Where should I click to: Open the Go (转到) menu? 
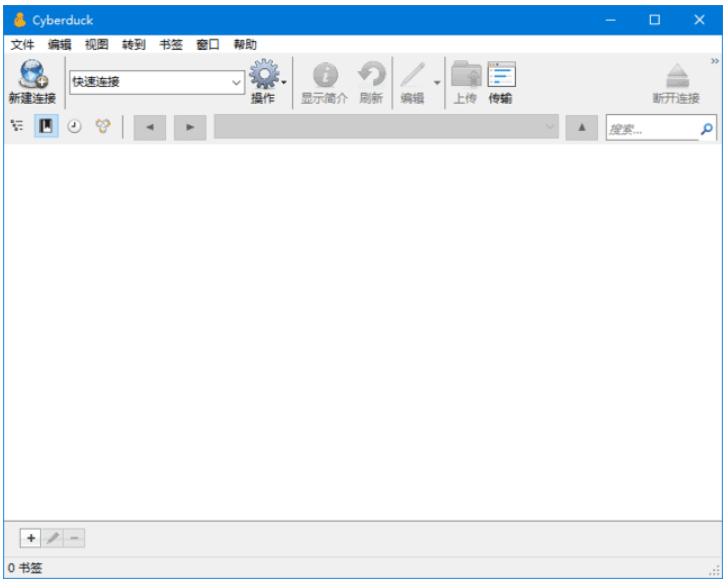(x=133, y=44)
